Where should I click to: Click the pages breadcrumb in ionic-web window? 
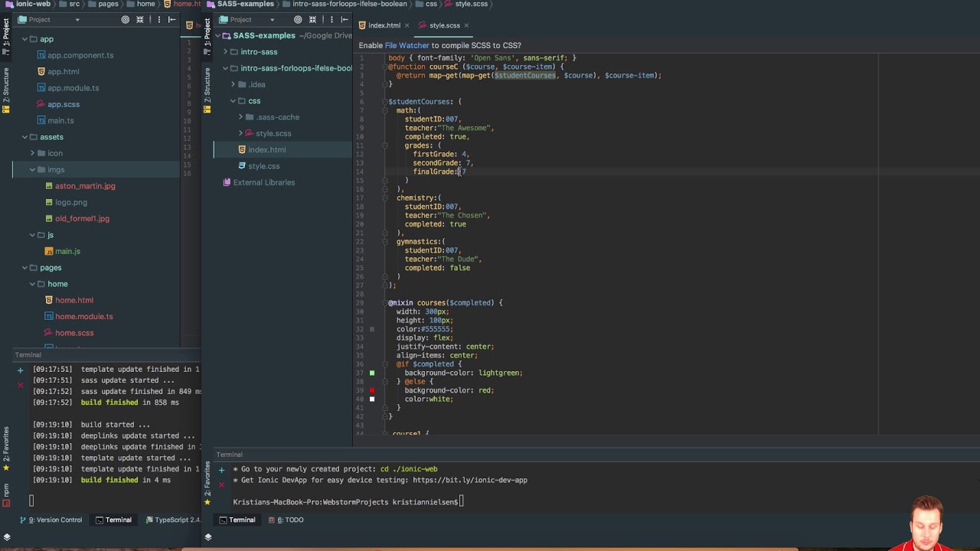[x=108, y=4]
